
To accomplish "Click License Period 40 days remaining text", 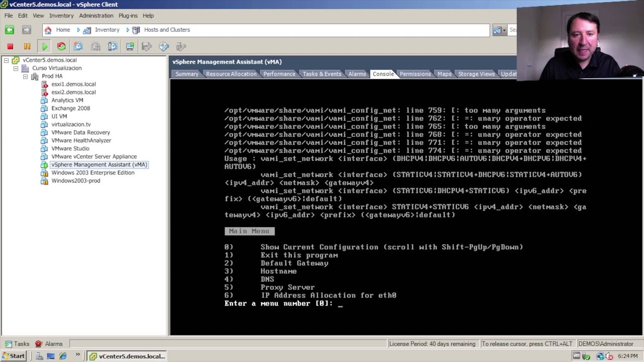I will coord(432,344).
